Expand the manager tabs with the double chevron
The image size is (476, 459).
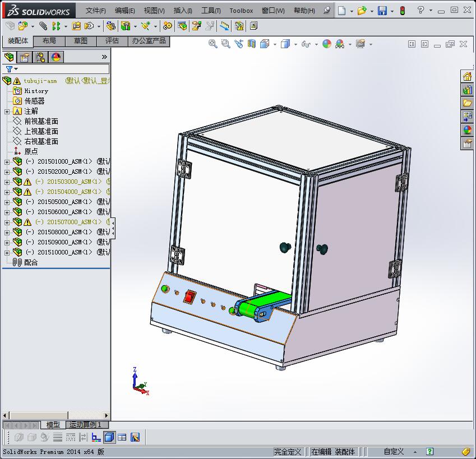pos(104,57)
